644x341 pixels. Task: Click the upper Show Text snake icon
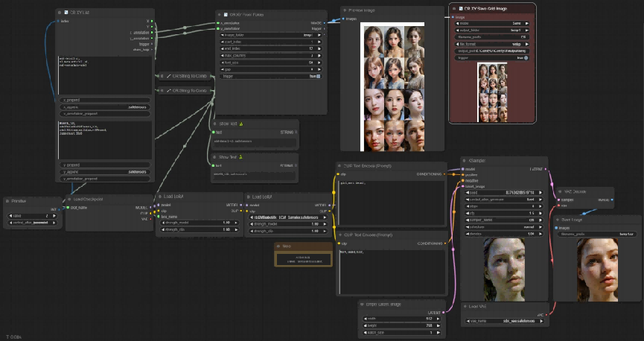click(241, 124)
